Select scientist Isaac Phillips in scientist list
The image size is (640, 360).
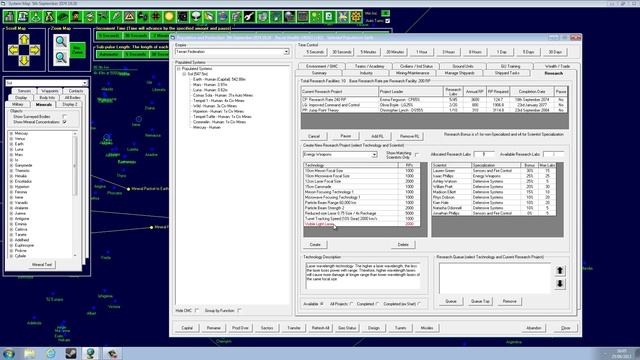coord(493,176)
